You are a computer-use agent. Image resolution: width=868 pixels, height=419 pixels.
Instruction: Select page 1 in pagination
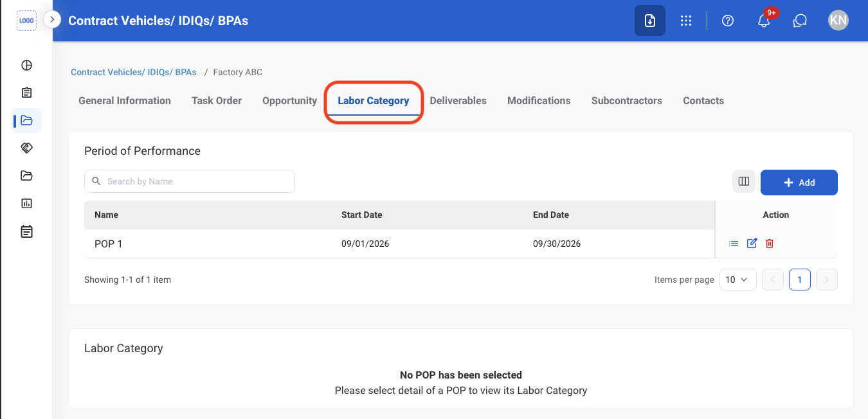pos(800,280)
